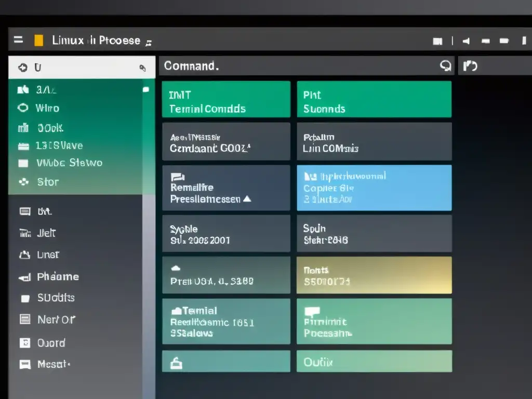Click inside the Command search field
The height and width of the screenshot is (399, 532).
click(x=286, y=65)
